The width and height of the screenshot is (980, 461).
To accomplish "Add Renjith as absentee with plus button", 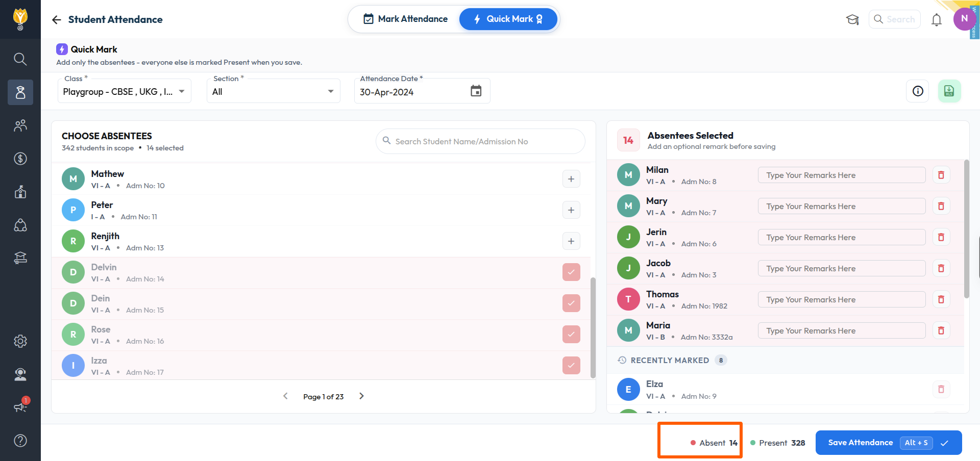I will point(571,241).
